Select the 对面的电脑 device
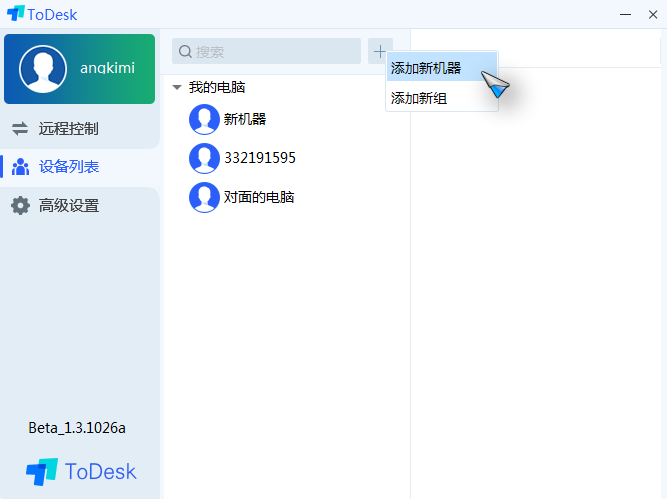Viewport: 667px width, 499px height. [x=259, y=197]
